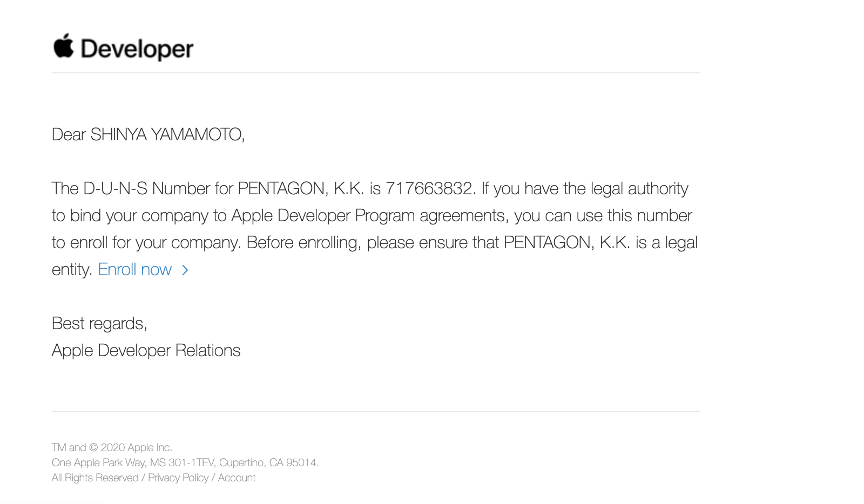Image resolution: width=864 pixels, height=504 pixels.
Task: Click the One Apple Park Way address
Action: point(99,462)
